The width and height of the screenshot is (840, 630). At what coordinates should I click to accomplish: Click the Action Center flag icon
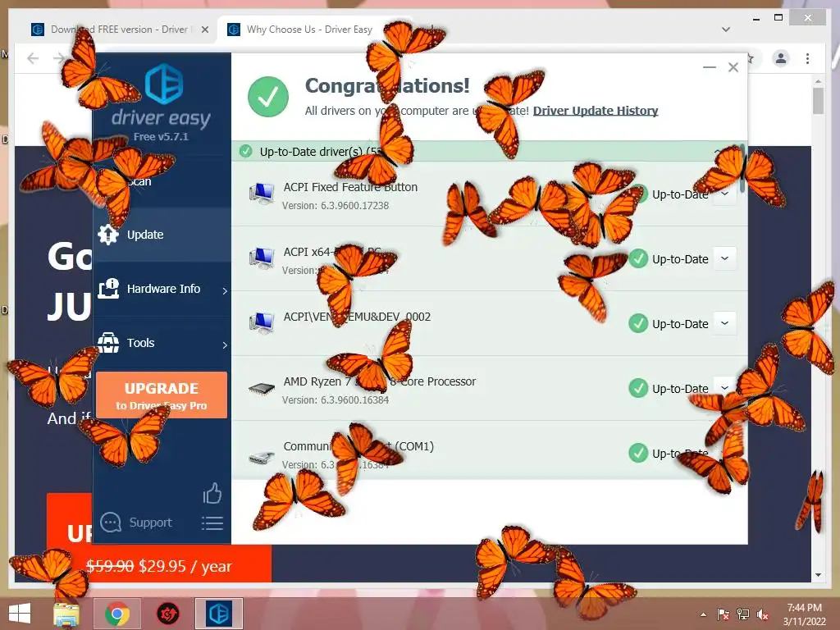click(724, 614)
